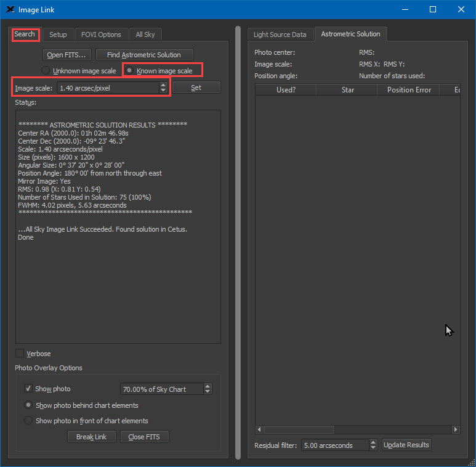Select the Astrometric Solution tab
The image size is (476, 467).
(350, 34)
